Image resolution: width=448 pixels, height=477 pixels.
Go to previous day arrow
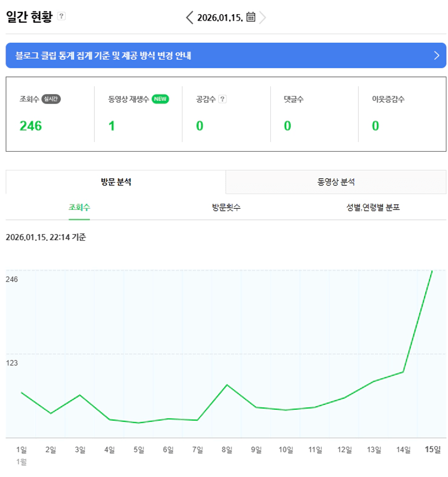[189, 17]
